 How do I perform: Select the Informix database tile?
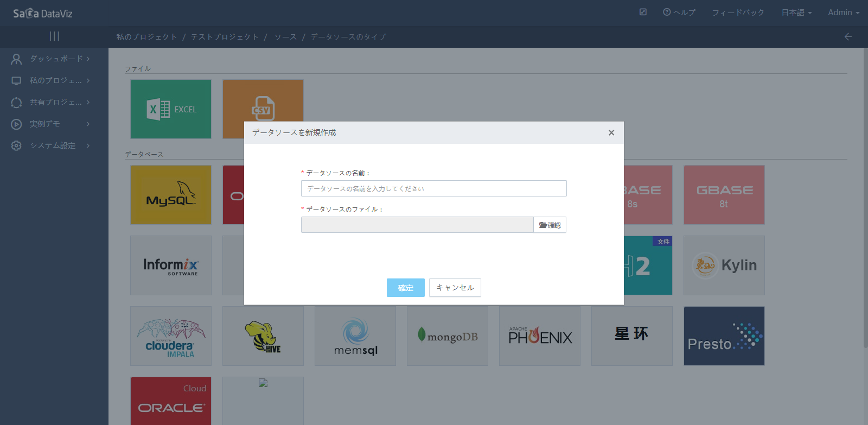(171, 265)
